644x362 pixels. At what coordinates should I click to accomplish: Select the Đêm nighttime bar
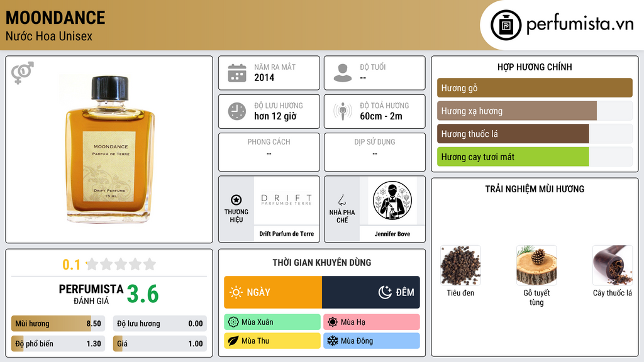[371, 292]
